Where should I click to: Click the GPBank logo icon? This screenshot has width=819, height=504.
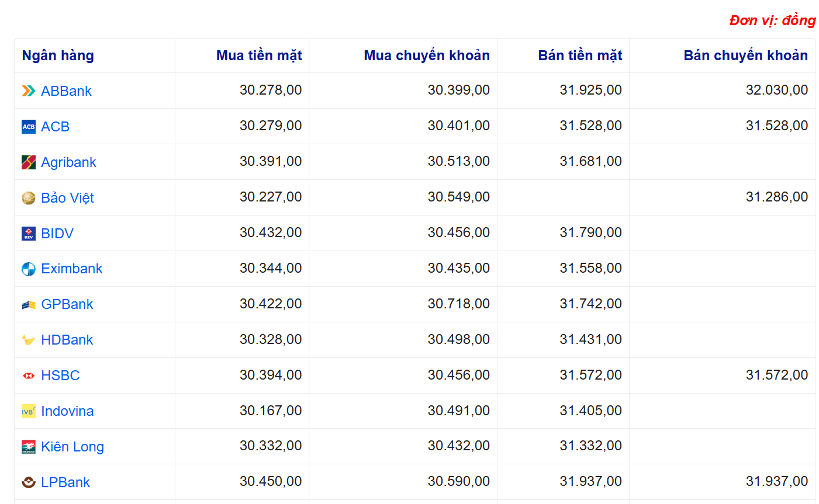[x=29, y=305]
